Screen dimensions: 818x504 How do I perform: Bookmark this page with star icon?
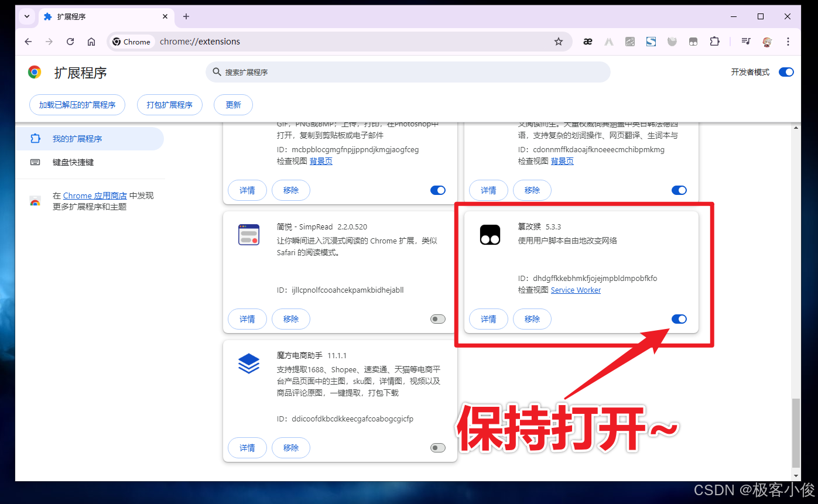tap(559, 42)
